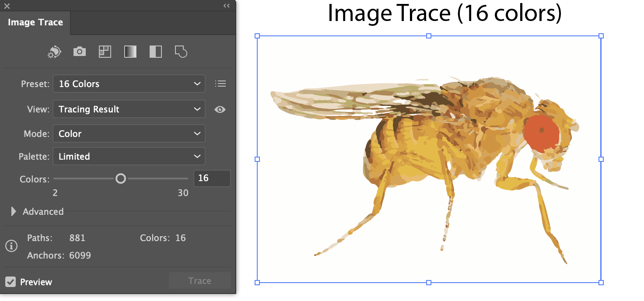Click the Auto-Color preset icon
644x301 pixels.
(x=54, y=52)
